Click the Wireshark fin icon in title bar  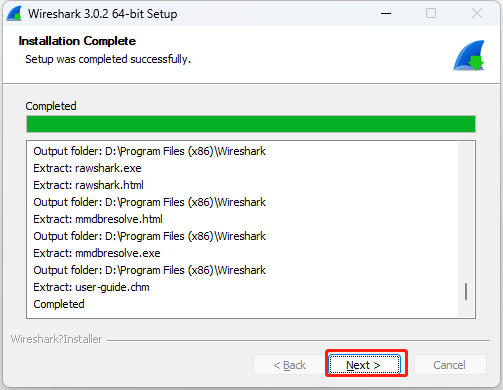pos(14,14)
